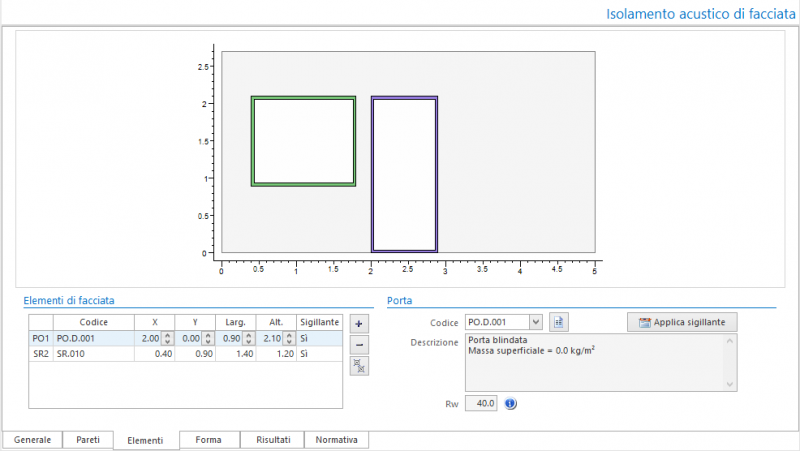Click the X column header

point(155,322)
